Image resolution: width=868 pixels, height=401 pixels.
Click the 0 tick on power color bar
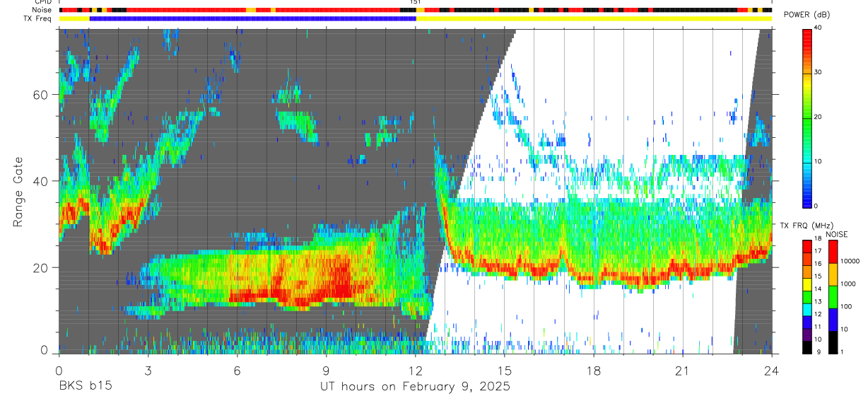pos(816,206)
